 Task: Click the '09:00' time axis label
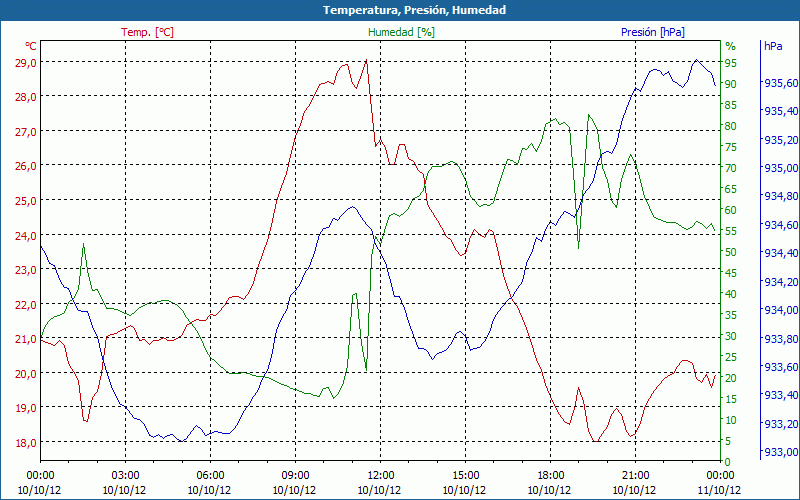[x=295, y=476]
